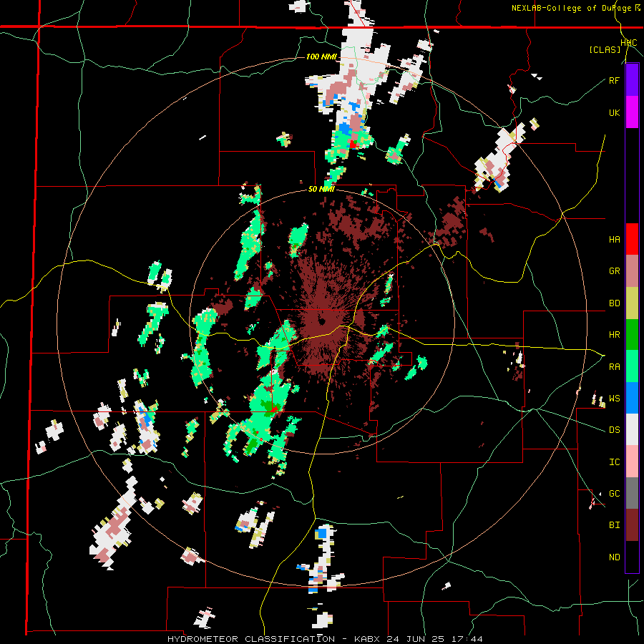This screenshot has height=644, width=644.
Task: Click the "HA" legend label text
Action: pos(615,240)
